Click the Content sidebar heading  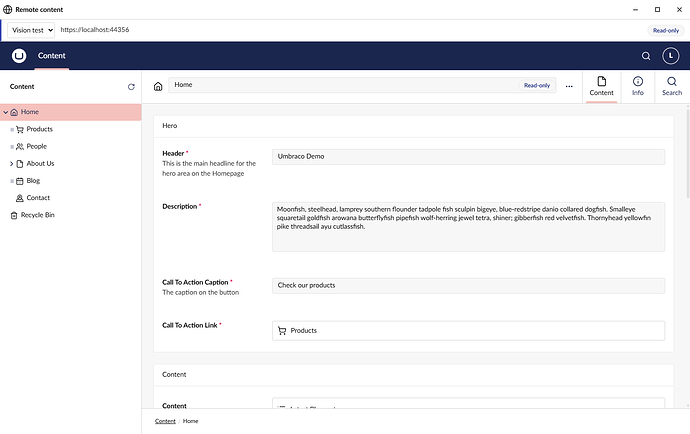(22, 87)
